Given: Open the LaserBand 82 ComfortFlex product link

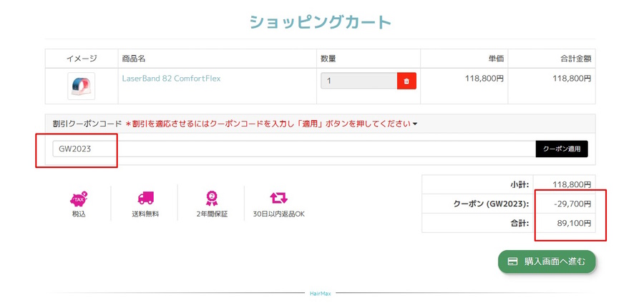Looking at the screenshot, I should click(171, 79).
